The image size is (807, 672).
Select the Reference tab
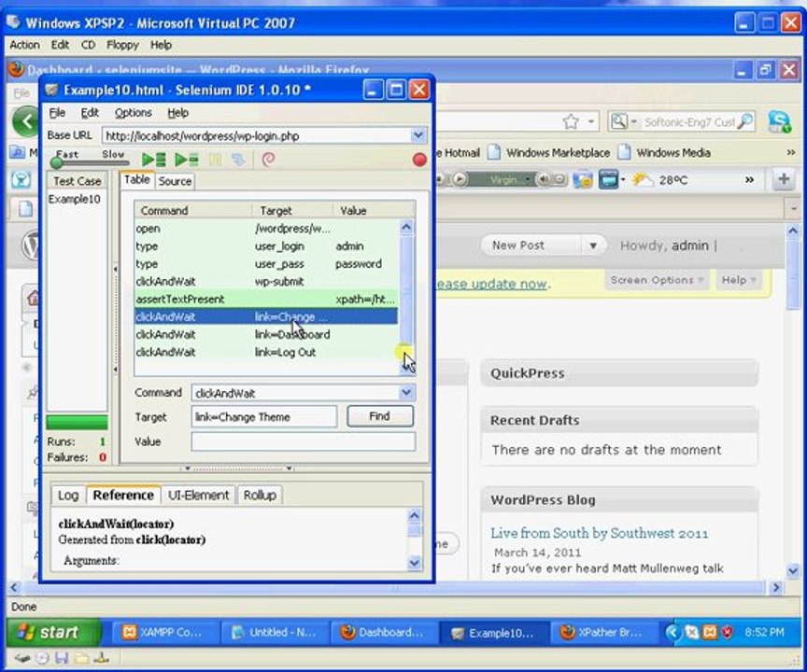pyautogui.click(x=123, y=495)
